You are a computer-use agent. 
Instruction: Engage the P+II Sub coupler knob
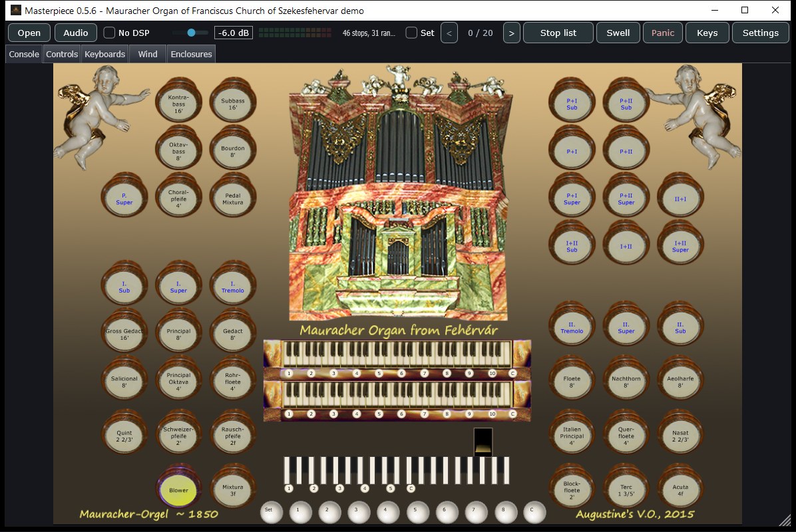point(626,104)
